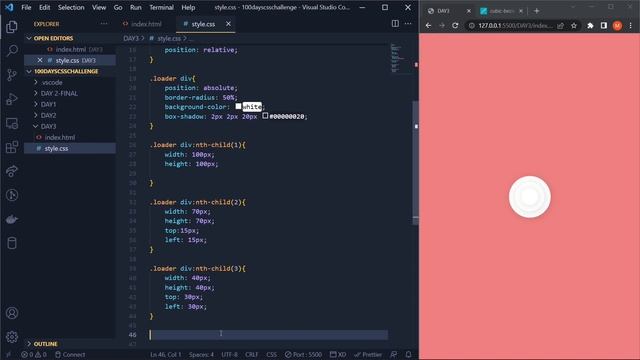Open the Help menu
640x360 pixels.
(188, 7)
